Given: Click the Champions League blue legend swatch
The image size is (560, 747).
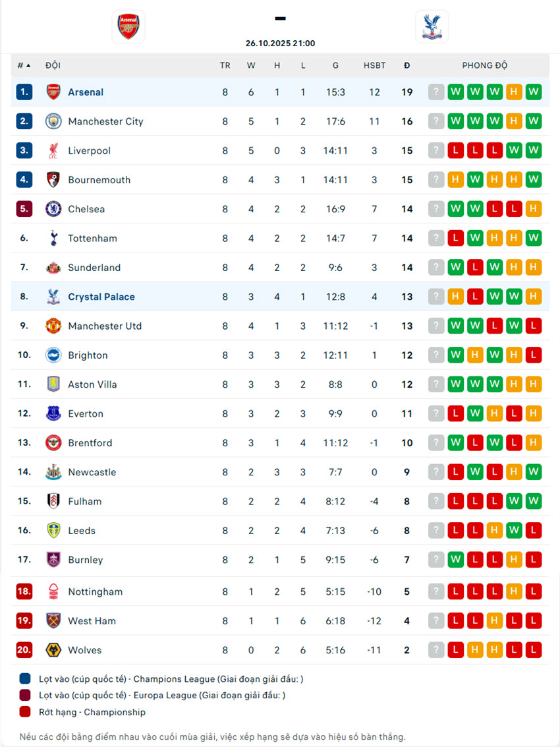Looking at the screenshot, I should (x=25, y=678).
